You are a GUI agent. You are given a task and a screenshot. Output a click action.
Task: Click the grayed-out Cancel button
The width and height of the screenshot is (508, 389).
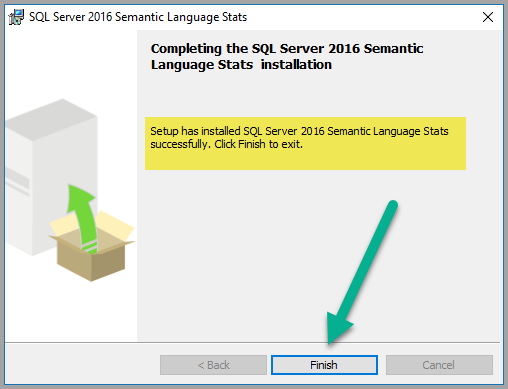tap(439, 365)
